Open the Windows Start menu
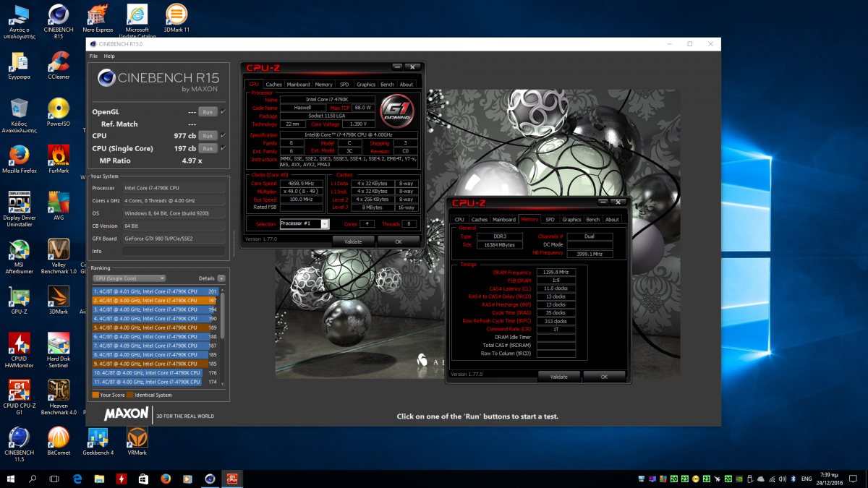Screen dimensions: 868x488 click(11, 479)
